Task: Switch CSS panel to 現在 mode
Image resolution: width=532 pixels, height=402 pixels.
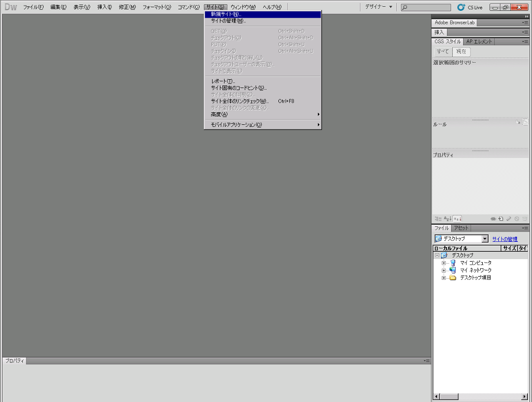Action: 461,51
